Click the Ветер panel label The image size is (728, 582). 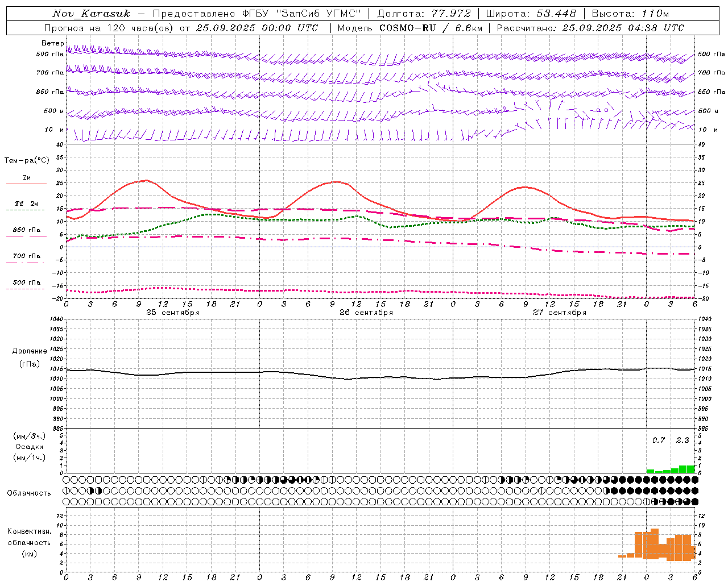tap(53, 43)
